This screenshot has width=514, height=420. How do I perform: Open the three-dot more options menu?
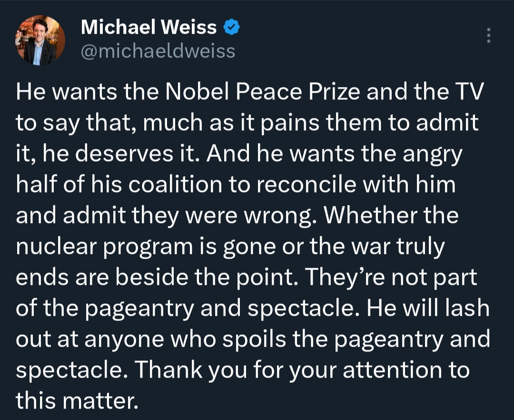(x=488, y=35)
